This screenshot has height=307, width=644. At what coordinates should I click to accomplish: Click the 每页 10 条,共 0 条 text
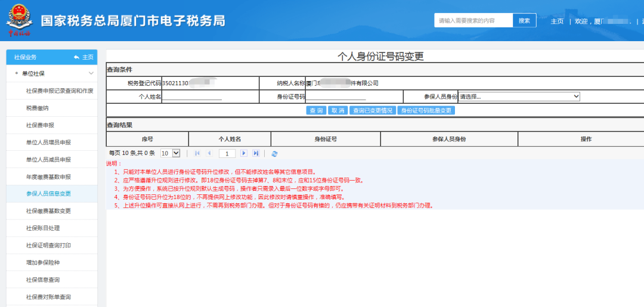[132, 153]
